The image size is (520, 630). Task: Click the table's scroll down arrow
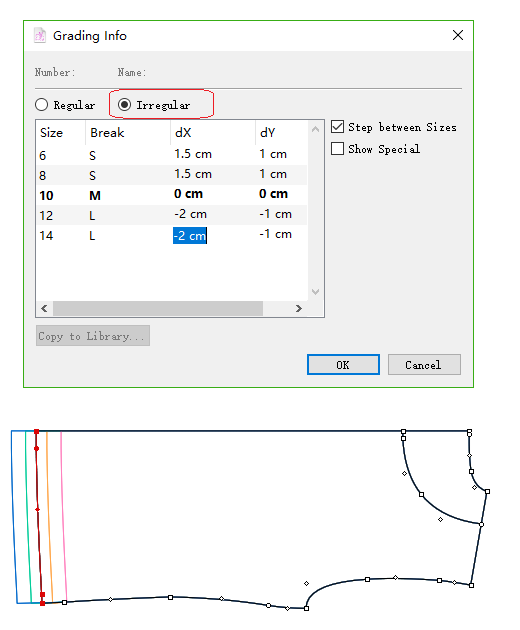pos(315,292)
